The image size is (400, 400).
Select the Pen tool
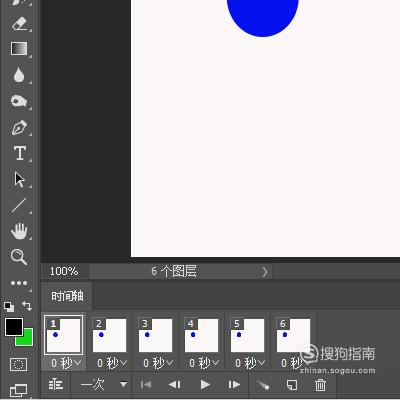click(19, 128)
